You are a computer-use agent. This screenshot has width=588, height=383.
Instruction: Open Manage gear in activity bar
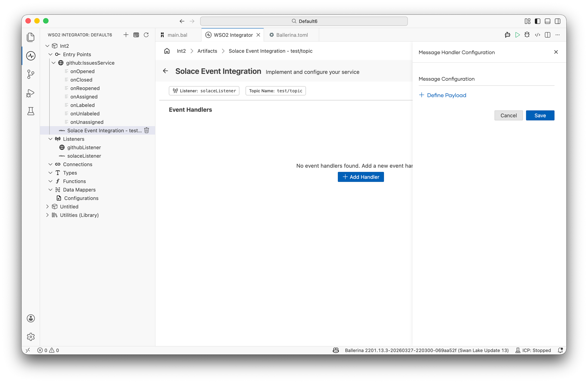31,337
